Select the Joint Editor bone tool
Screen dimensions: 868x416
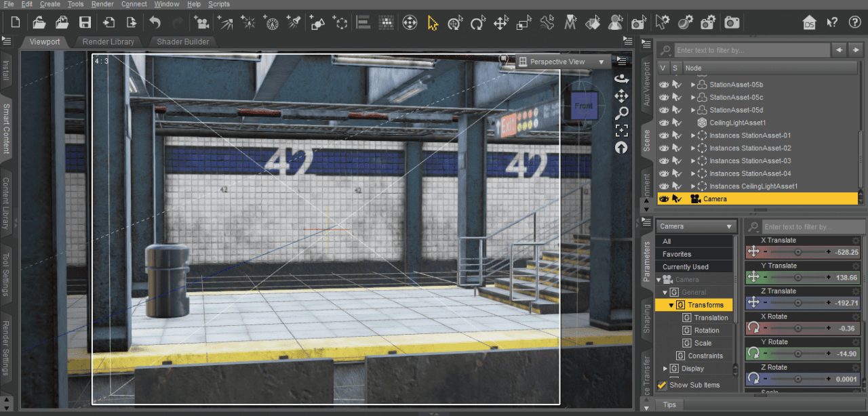click(x=547, y=22)
